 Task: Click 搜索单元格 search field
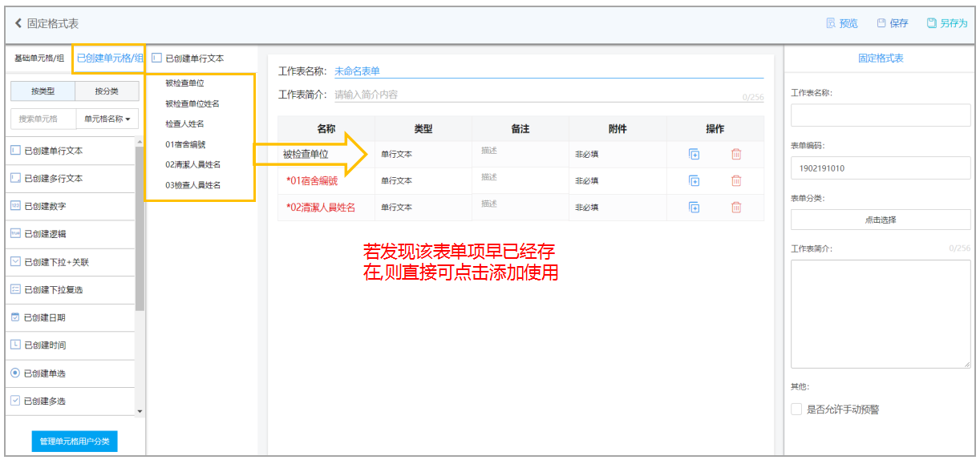tap(44, 119)
